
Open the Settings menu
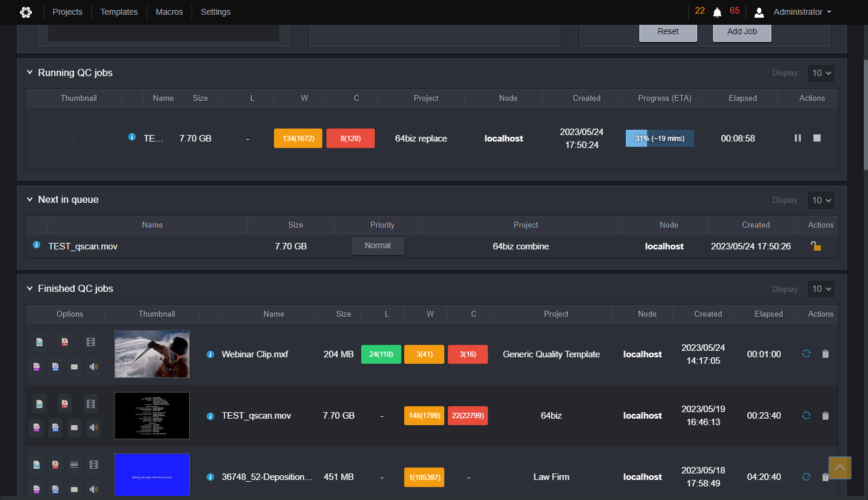(x=216, y=12)
